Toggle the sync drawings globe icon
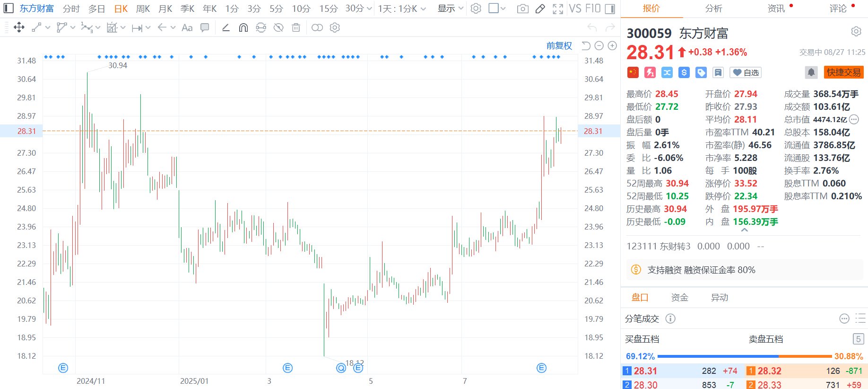The width and height of the screenshot is (868, 389). tap(261, 27)
